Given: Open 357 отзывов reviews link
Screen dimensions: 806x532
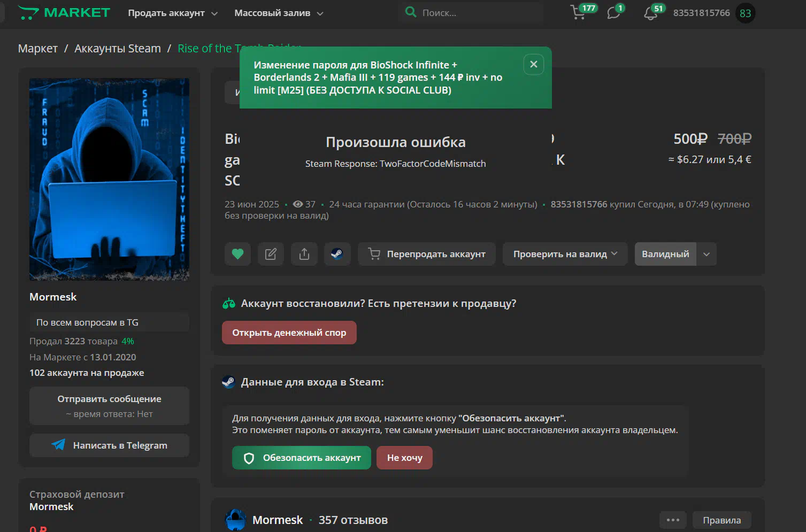Looking at the screenshot, I should tap(353, 520).
